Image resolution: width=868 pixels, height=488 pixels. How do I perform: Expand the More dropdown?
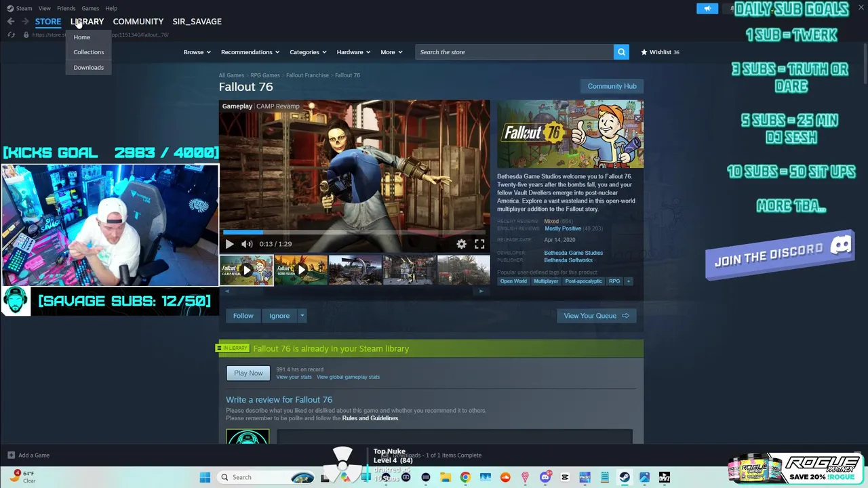coord(391,52)
